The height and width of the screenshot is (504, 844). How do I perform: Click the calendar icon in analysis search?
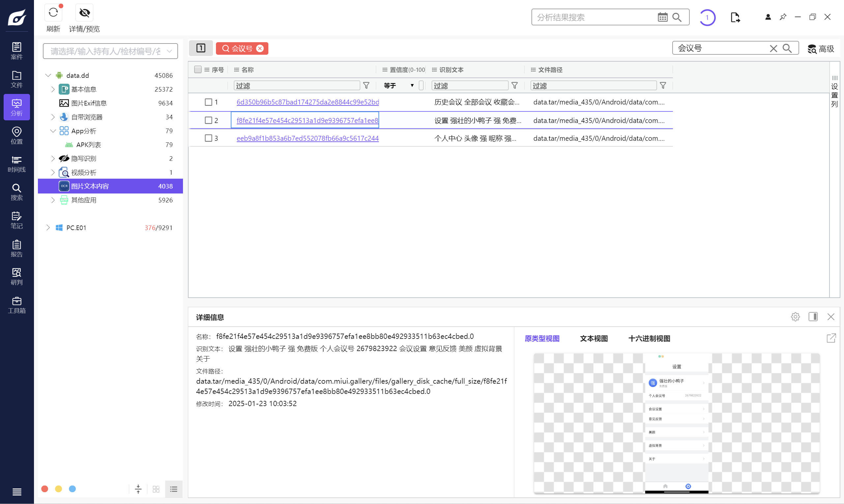[662, 17]
